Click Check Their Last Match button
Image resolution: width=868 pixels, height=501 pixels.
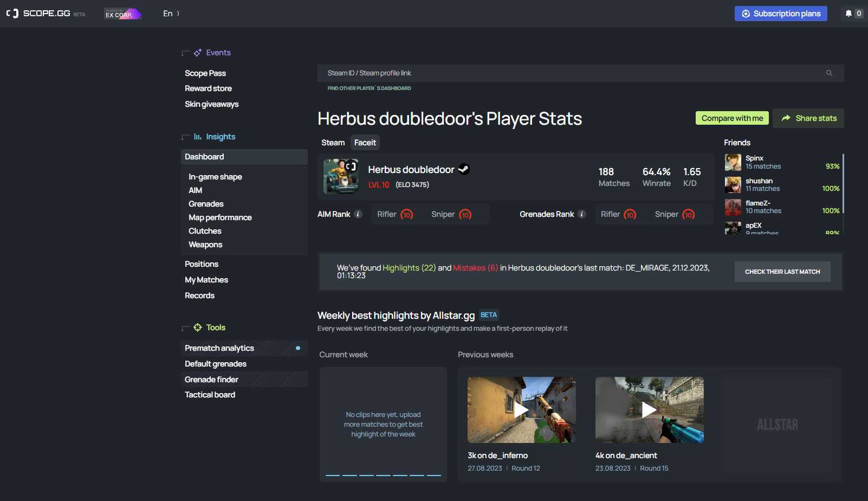click(782, 272)
